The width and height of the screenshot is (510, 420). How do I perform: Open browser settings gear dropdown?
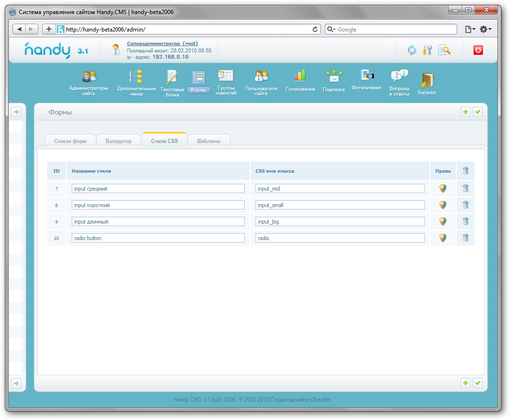(x=485, y=30)
